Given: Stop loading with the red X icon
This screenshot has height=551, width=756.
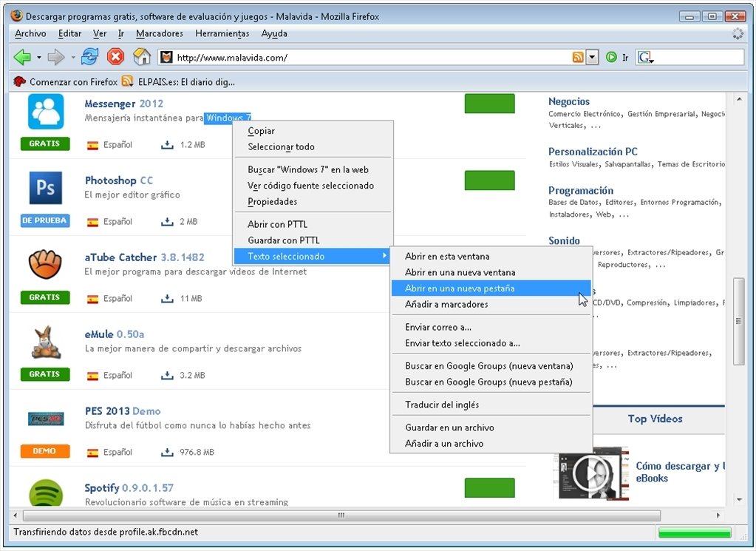Looking at the screenshot, I should (x=116, y=57).
